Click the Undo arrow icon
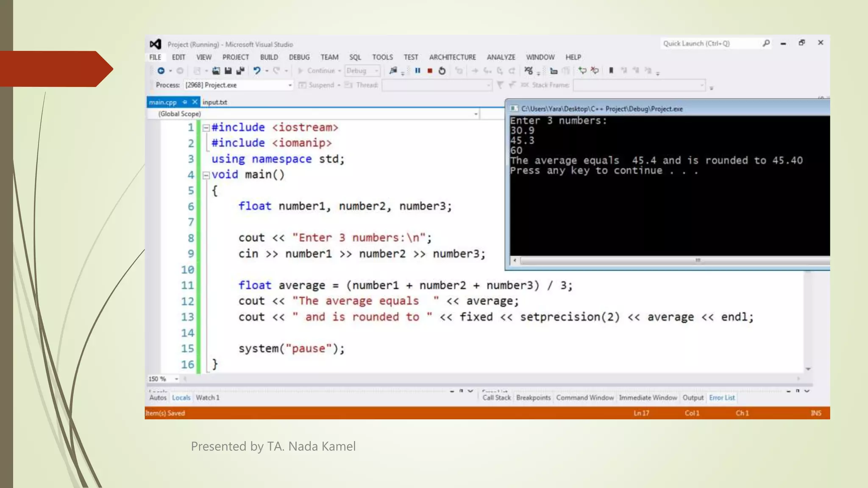This screenshot has height=488, width=868. point(256,71)
